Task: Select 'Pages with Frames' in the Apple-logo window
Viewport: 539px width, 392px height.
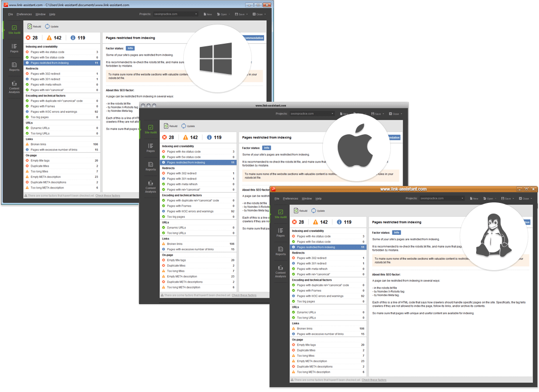Action: [198, 206]
